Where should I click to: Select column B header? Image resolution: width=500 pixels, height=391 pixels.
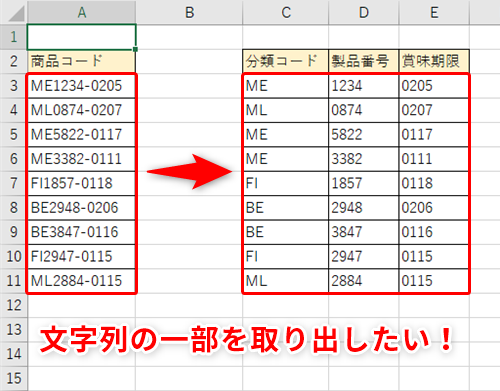(189, 13)
